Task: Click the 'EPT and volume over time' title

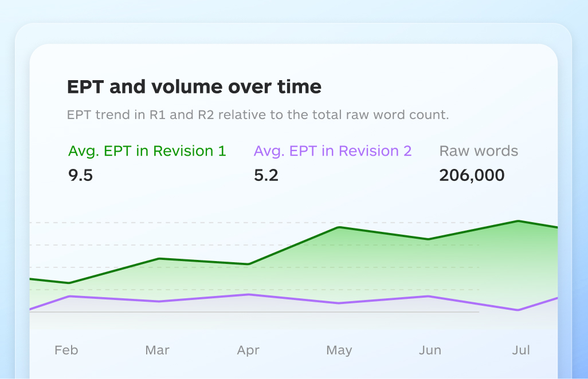Action: click(194, 87)
